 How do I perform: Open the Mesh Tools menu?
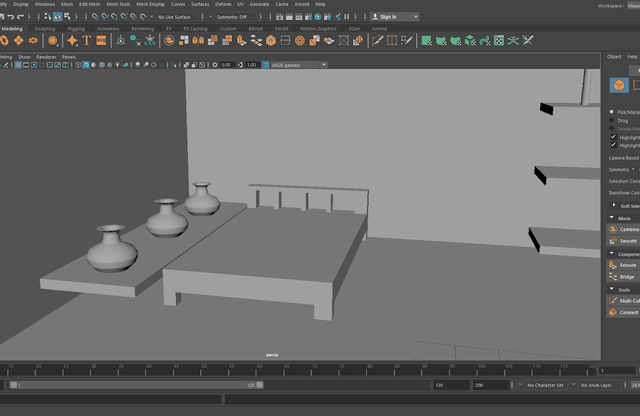coord(118,4)
